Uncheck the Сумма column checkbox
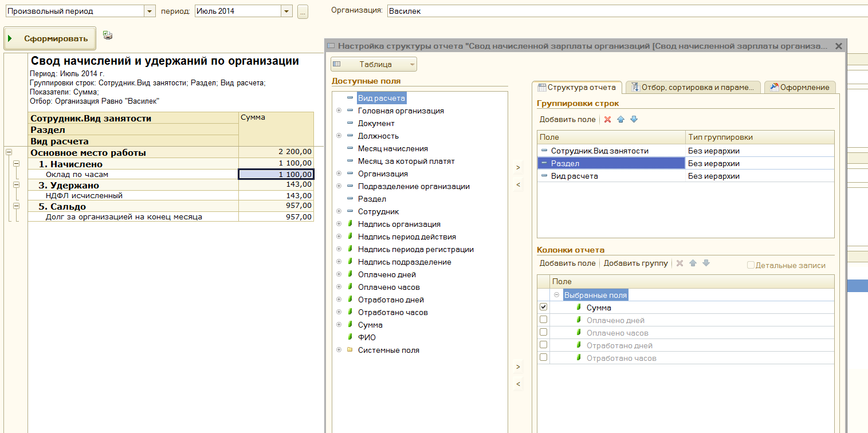868x433 pixels. click(x=544, y=308)
